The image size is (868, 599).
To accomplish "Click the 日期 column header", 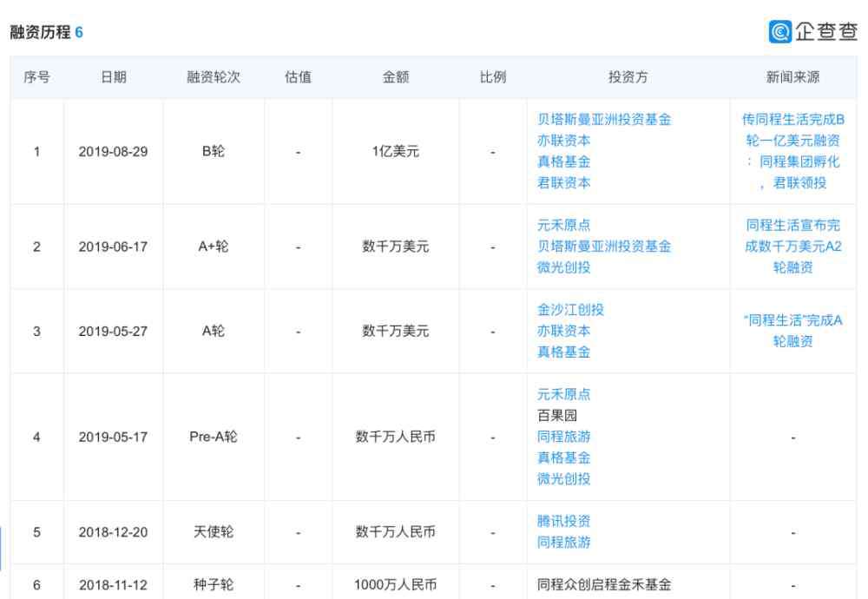I will pos(114,77).
